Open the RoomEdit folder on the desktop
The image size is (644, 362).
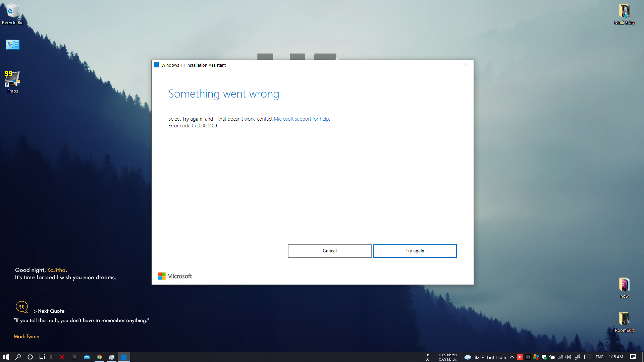click(624, 318)
